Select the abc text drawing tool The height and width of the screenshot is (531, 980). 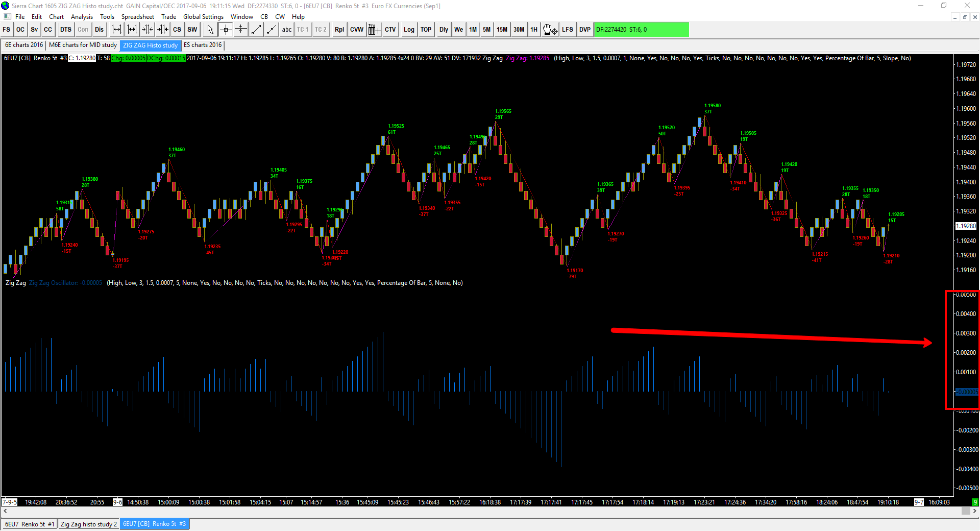(x=287, y=30)
